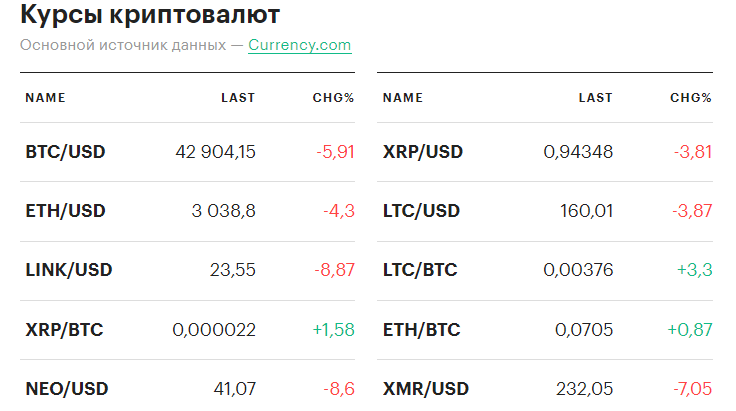Screen dimensions: 736x411
Task: Click the BTC/USD pair name
Action: [65, 152]
